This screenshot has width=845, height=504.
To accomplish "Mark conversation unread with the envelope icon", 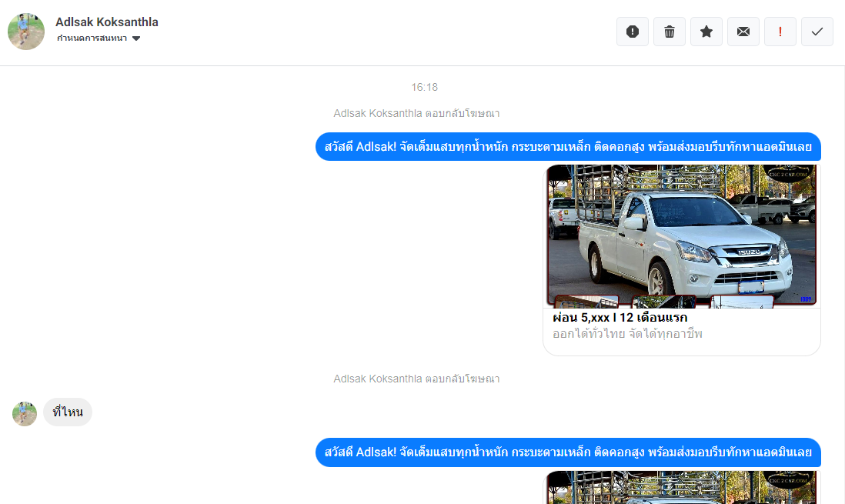I will click(743, 32).
